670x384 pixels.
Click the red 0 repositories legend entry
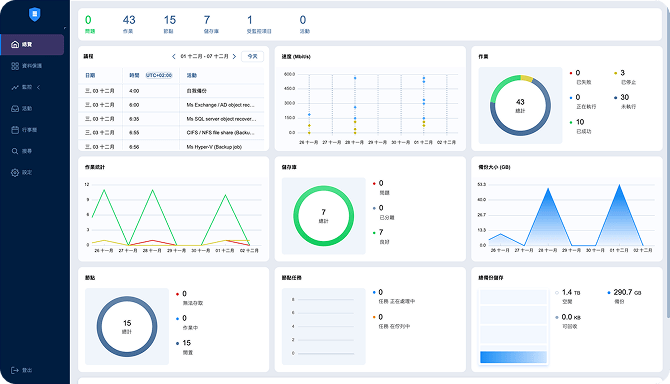[381, 188]
